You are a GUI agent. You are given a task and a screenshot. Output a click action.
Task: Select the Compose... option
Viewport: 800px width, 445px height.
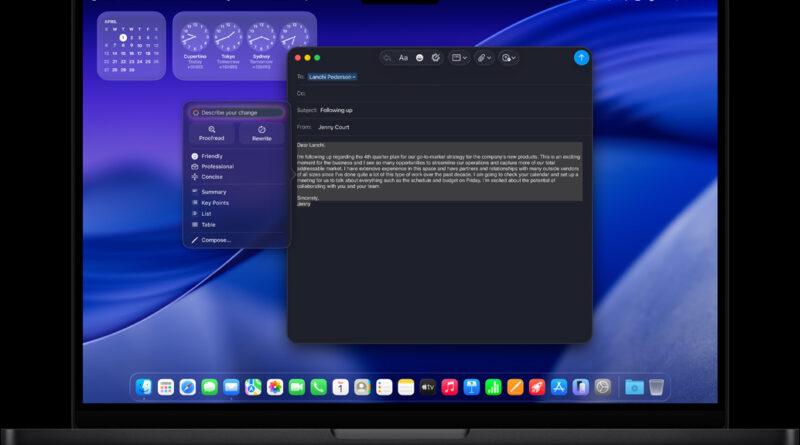pos(215,240)
